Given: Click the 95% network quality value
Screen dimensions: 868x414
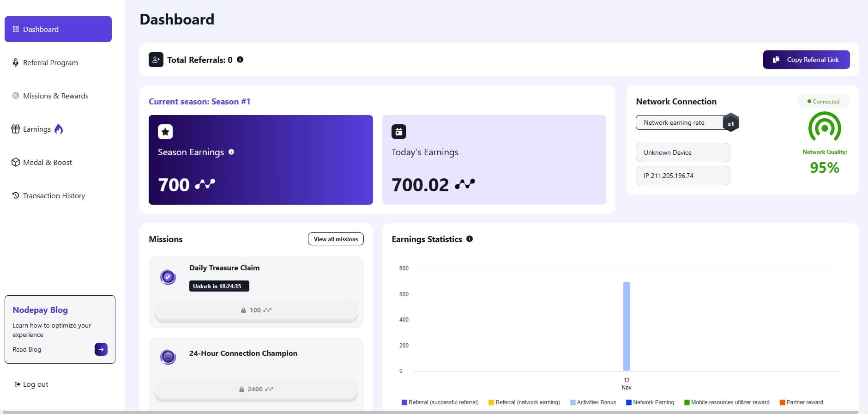Looking at the screenshot, I should click(x=825, y=167).
